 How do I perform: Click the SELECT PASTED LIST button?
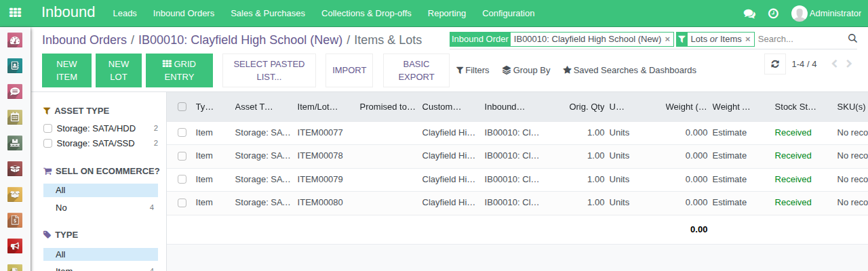269,70
